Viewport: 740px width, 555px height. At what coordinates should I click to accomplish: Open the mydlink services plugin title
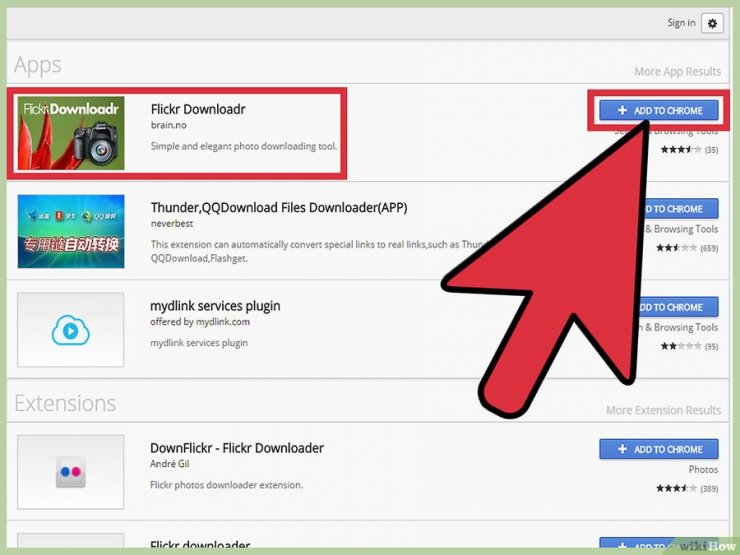[215, 306]
